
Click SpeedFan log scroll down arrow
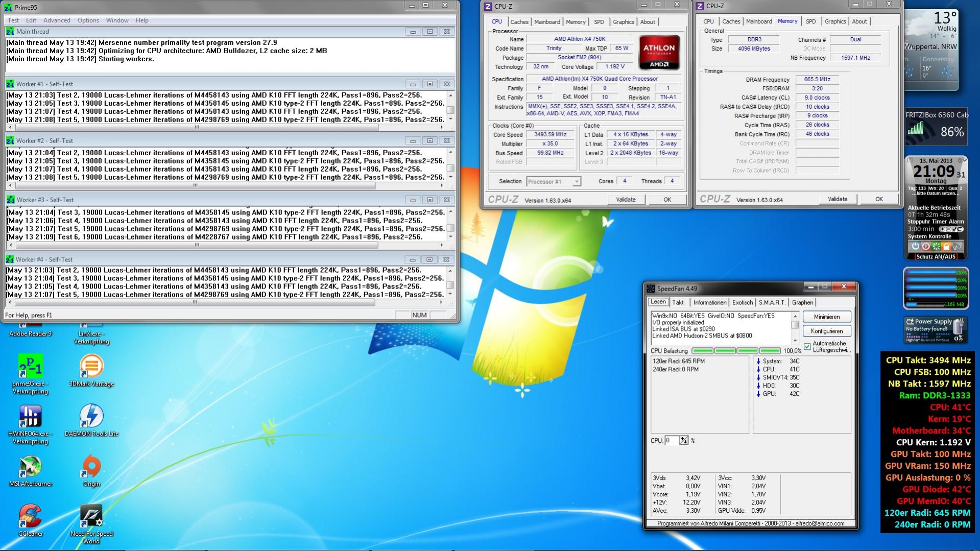click(795, 340)
